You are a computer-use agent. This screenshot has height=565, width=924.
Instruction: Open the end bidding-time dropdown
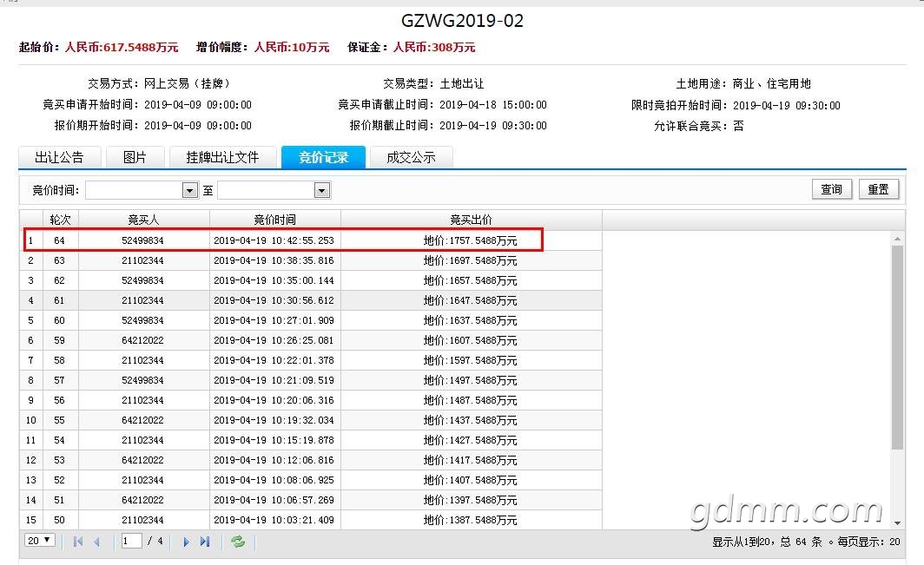[321, 190]
